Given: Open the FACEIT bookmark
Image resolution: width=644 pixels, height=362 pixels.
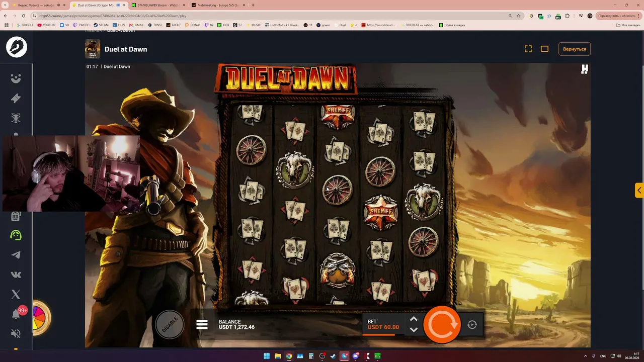Looking at the screenshot, I should coord(174,25).
